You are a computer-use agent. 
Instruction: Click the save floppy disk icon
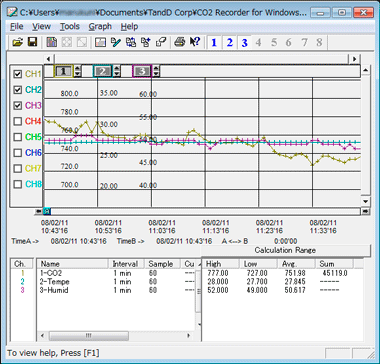tap(32, 42)
